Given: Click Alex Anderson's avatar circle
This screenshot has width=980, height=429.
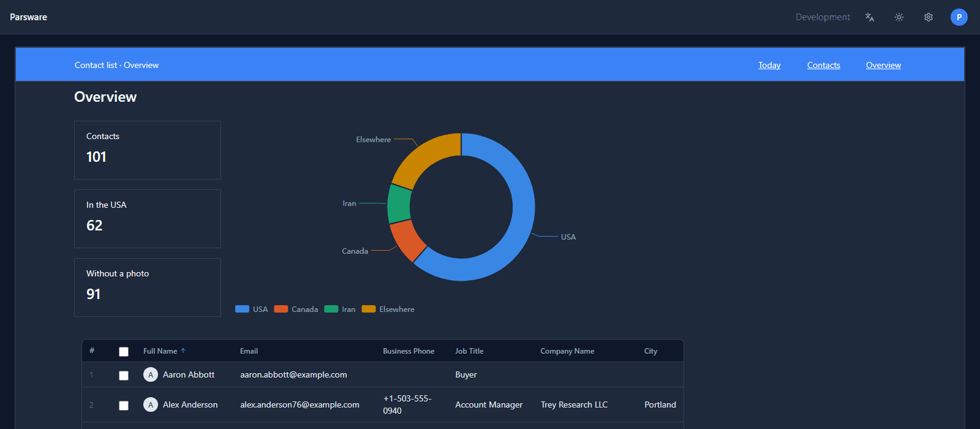Looking at the screenshot, I should [x=151, y=404].
